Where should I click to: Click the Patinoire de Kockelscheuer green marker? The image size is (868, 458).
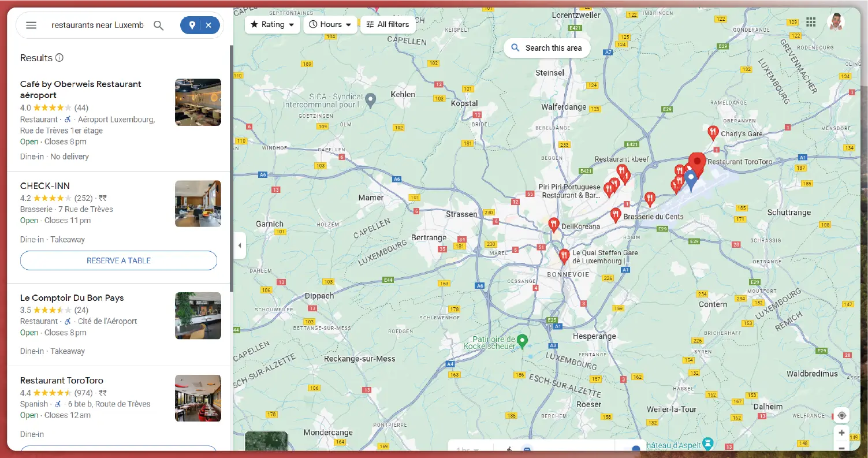click(523, 341)
